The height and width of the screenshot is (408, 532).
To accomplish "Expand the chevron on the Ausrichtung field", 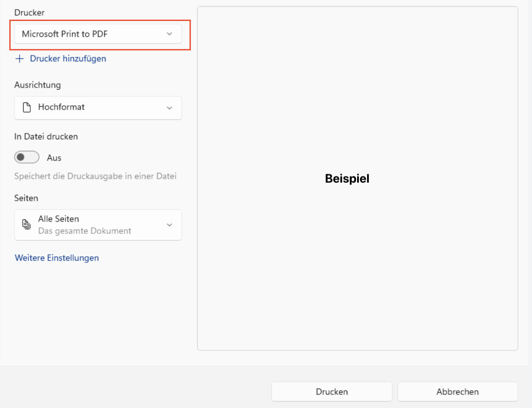I will (x=169, y=108).
